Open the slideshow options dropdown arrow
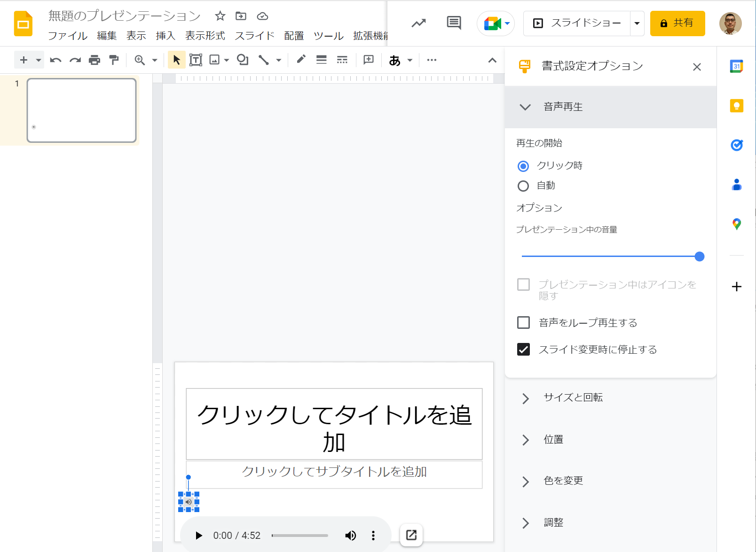 pyautogui.click(x=637, y=23)
